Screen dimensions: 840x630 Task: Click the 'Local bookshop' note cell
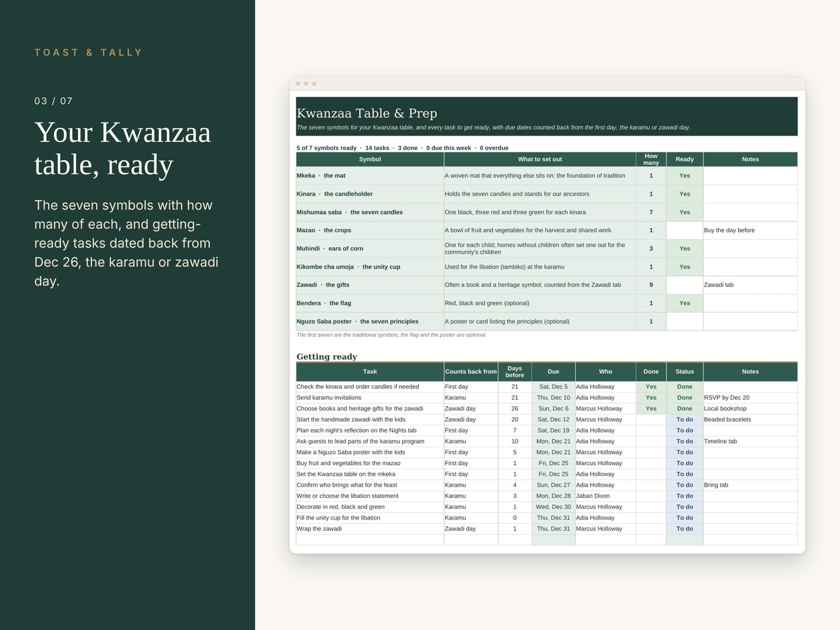(750, 409)
